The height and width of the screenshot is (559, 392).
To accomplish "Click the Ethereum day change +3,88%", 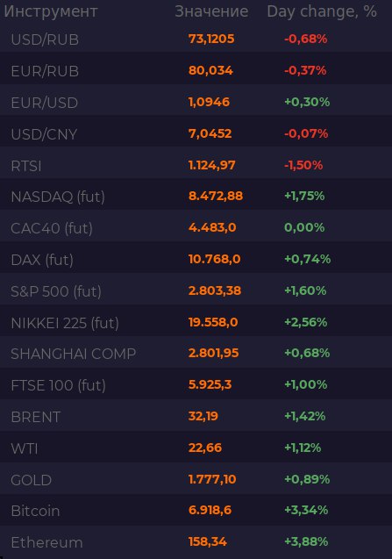I will (306, 541).
